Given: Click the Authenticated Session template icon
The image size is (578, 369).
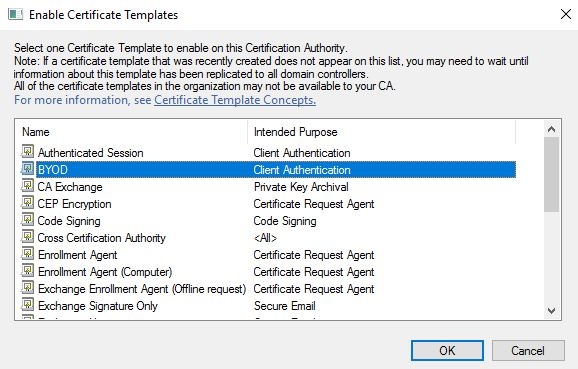Looking at the screenshot, I should [x=28, y=152].
